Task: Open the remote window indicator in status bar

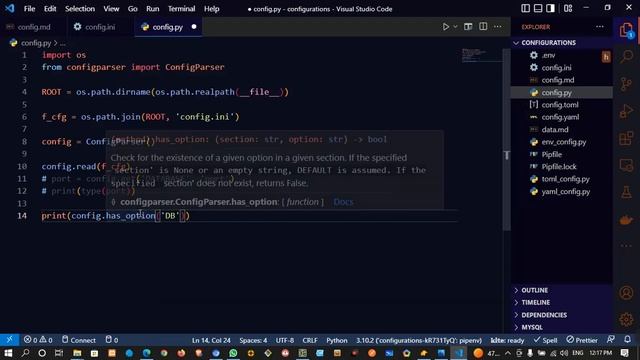Action: click(9, 340)
